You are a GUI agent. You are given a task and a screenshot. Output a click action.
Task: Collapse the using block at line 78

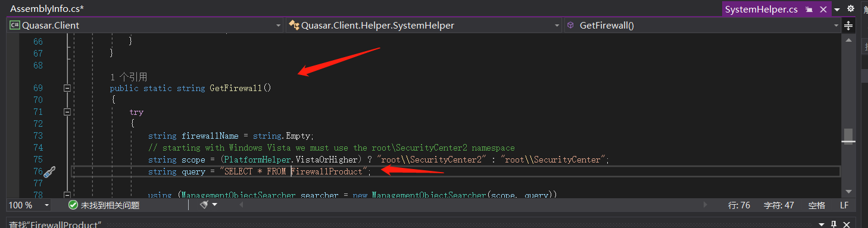point(67,195)
